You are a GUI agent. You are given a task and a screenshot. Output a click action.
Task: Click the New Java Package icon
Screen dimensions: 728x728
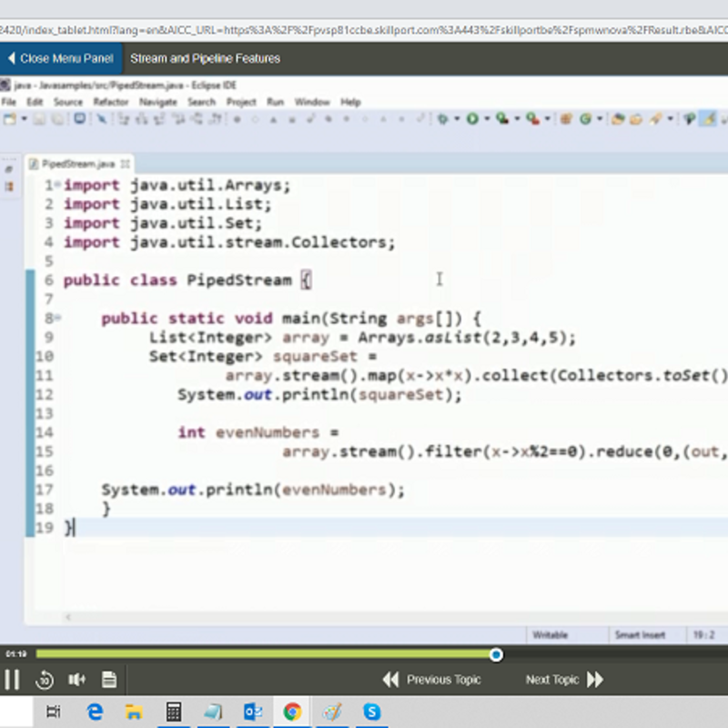(565, 119)
